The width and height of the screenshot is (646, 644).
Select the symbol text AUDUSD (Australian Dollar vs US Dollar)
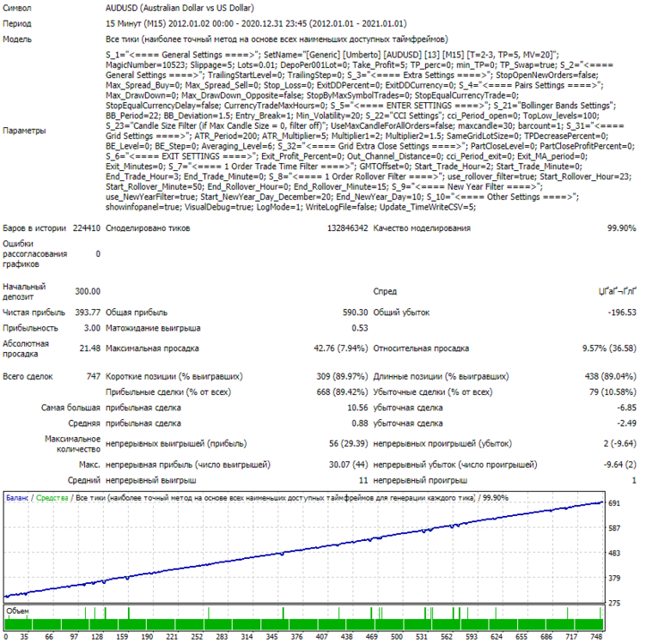coord(180,8)
